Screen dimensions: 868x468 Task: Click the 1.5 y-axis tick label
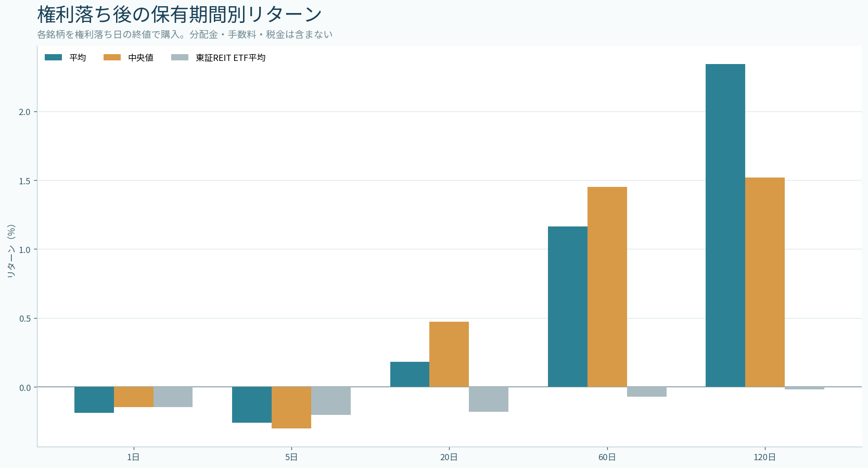(25, 181)
